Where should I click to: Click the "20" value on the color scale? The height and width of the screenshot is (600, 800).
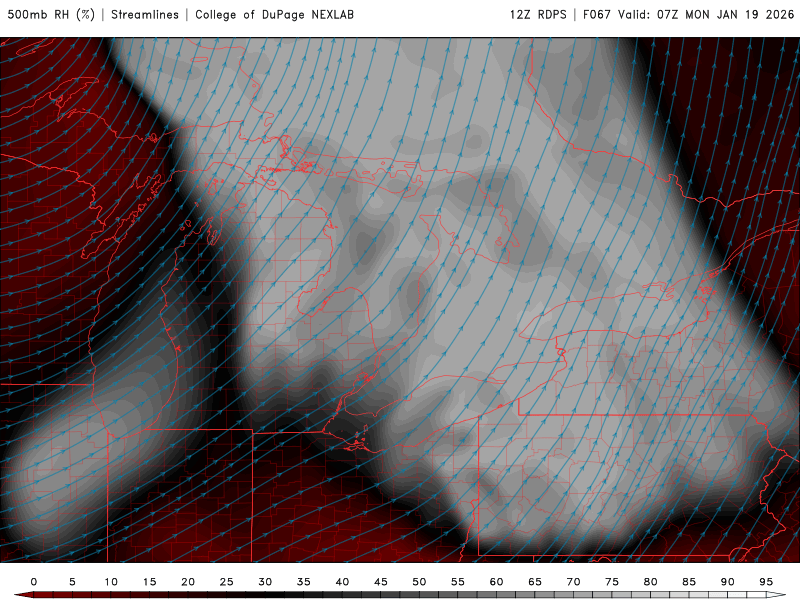(188, 582)
